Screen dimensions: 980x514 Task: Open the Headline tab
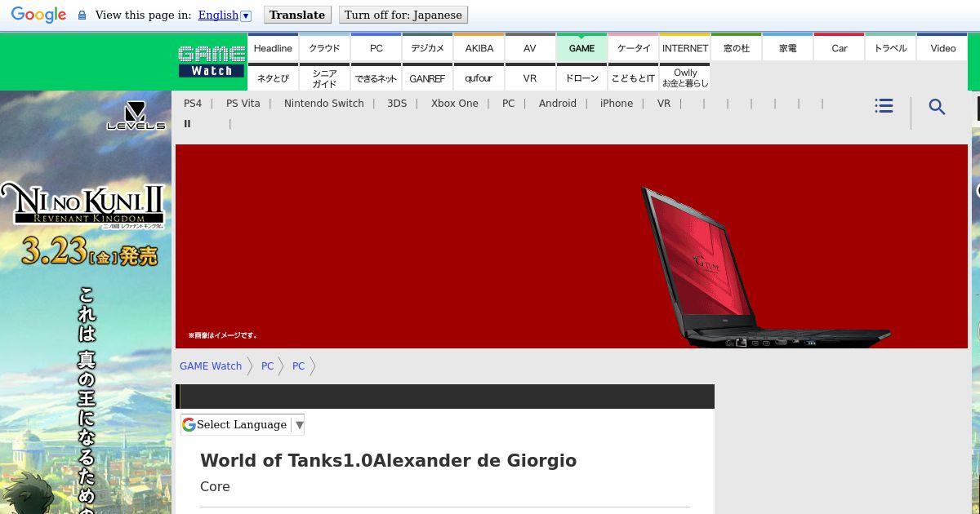273,47
